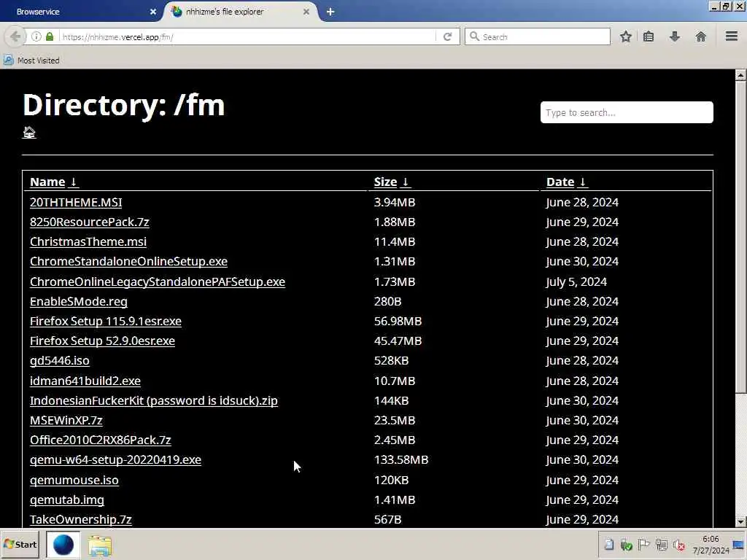Open the MSEWinXP.7z link

tap(66, 421)
